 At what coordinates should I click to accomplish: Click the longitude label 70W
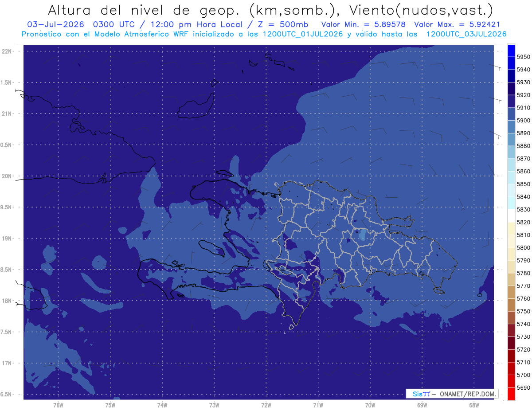click(370, 405)
